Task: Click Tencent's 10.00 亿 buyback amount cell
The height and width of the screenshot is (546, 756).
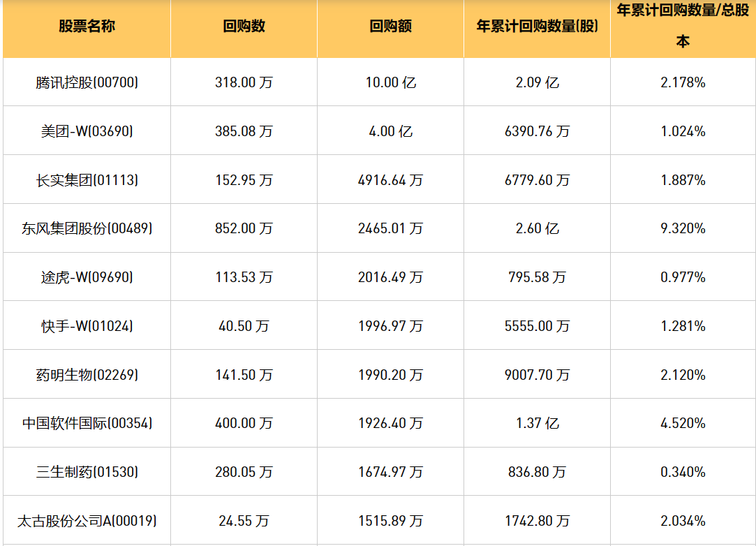Action: (390, 82)
